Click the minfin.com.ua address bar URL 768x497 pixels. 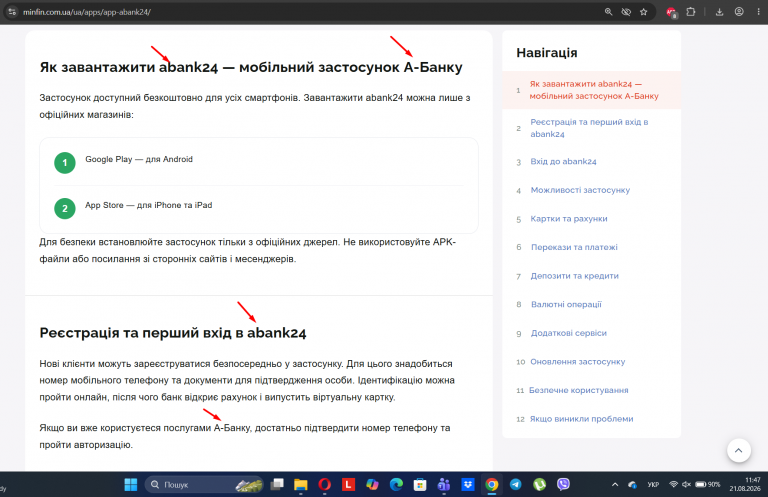87,12
